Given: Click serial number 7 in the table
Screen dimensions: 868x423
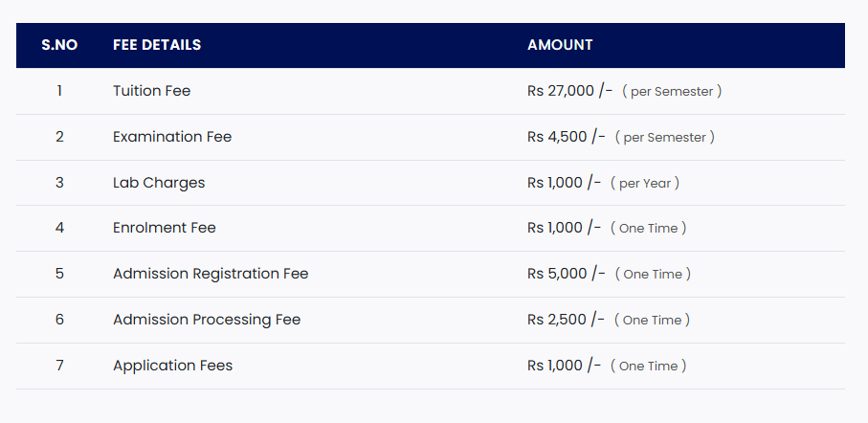Looking at the screenshot, I should (x=59, y=366).
